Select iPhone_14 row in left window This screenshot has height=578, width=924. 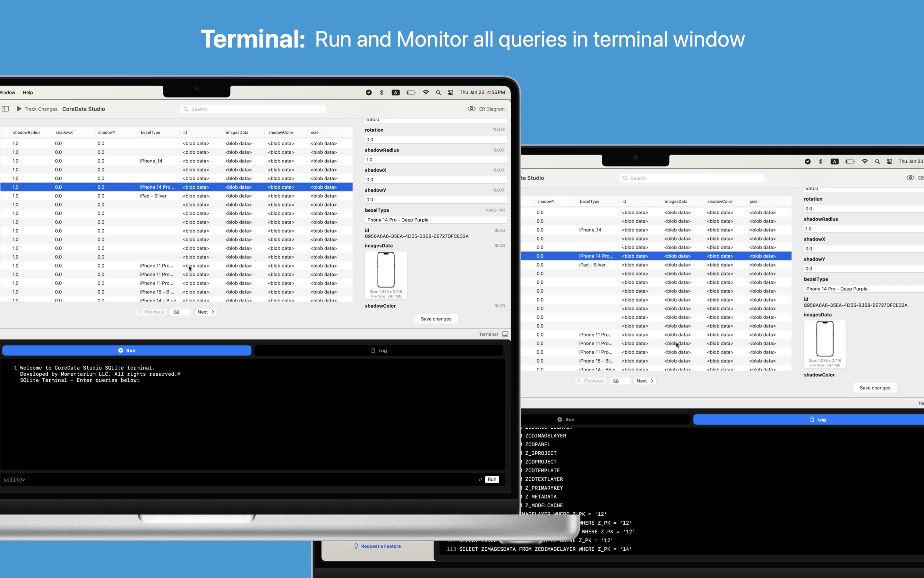click(x=176, y=161)
